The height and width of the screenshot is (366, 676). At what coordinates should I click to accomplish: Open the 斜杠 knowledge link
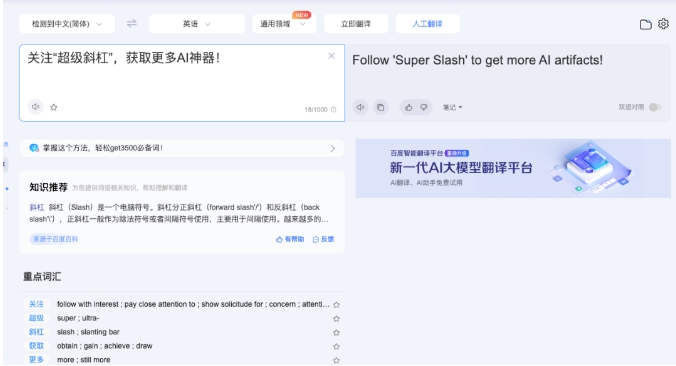tap(36, 207)
